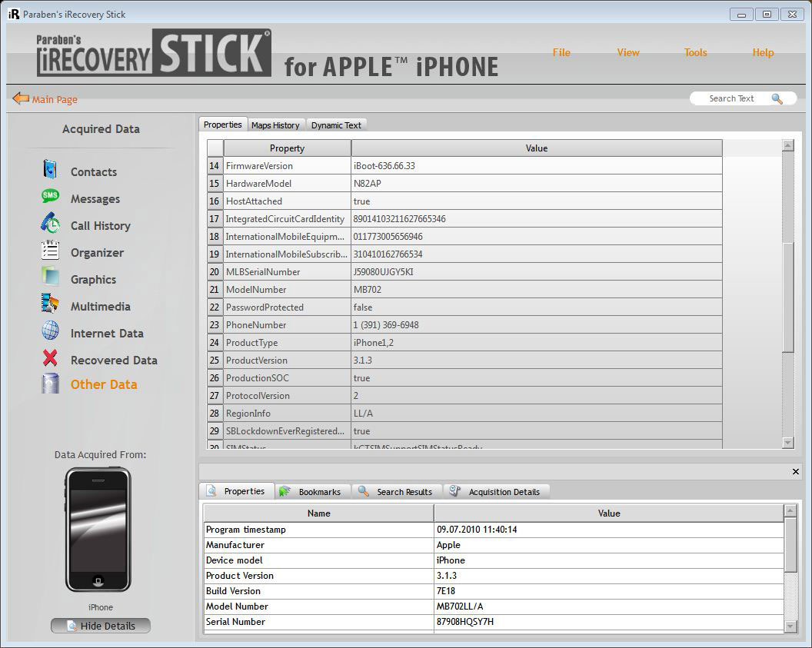Open the Call History section

(x=101, y=226)
